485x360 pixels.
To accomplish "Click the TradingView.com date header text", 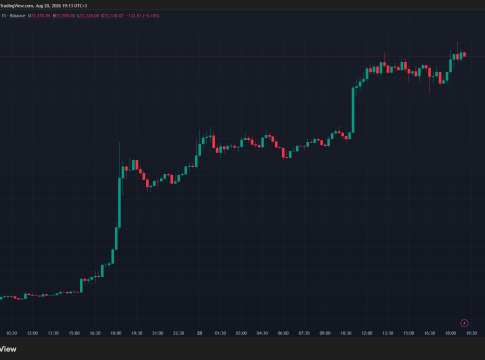I will click(44, 6).
